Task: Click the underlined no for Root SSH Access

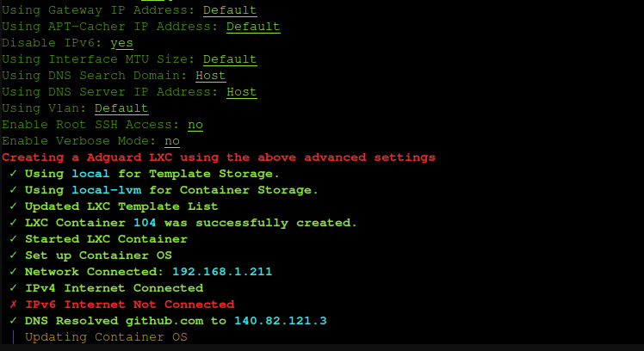Action: coord(195,125)
